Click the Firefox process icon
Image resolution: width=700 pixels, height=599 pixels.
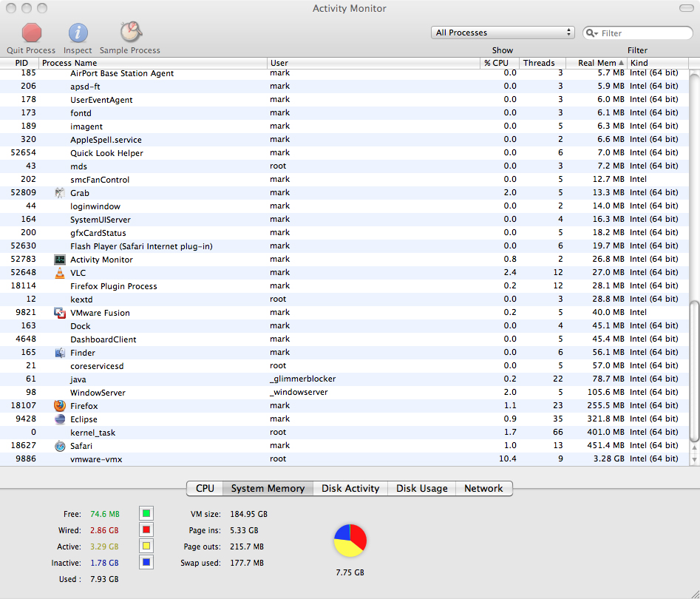60,405
